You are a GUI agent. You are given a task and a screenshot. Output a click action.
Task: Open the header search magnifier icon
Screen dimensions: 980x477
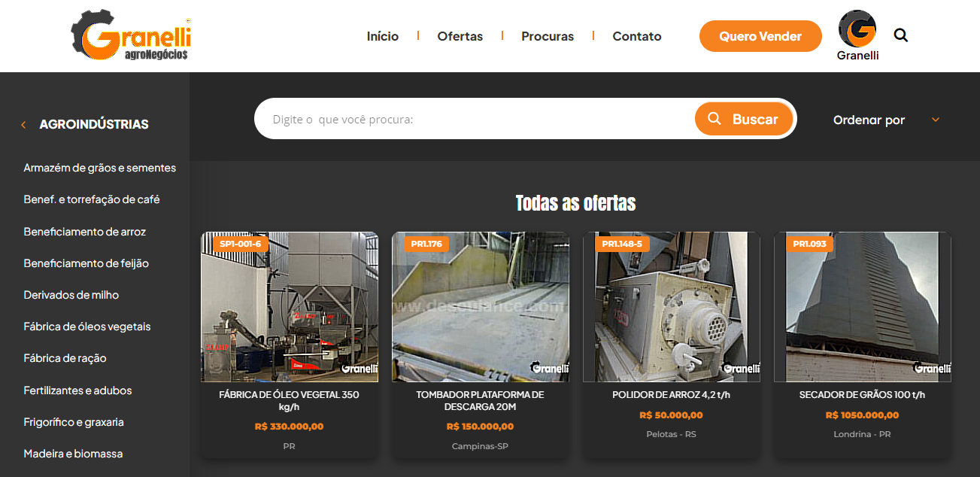coord(900,35)
